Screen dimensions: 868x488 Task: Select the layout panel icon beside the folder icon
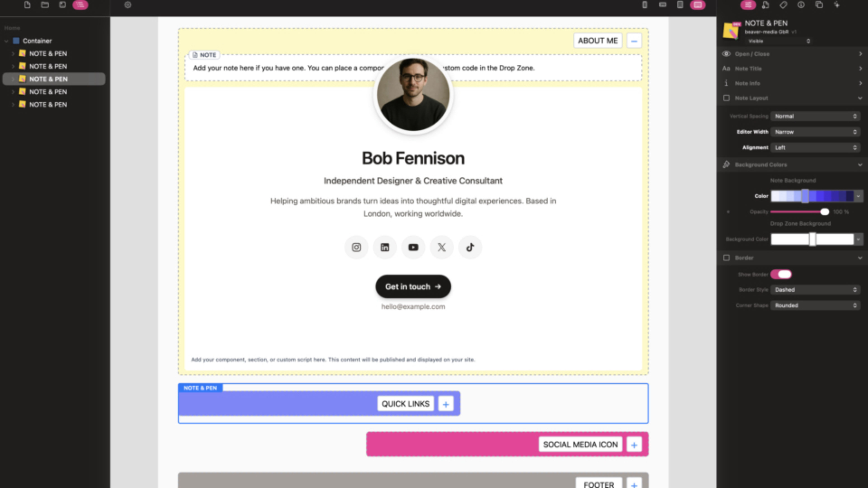[62, 5]
